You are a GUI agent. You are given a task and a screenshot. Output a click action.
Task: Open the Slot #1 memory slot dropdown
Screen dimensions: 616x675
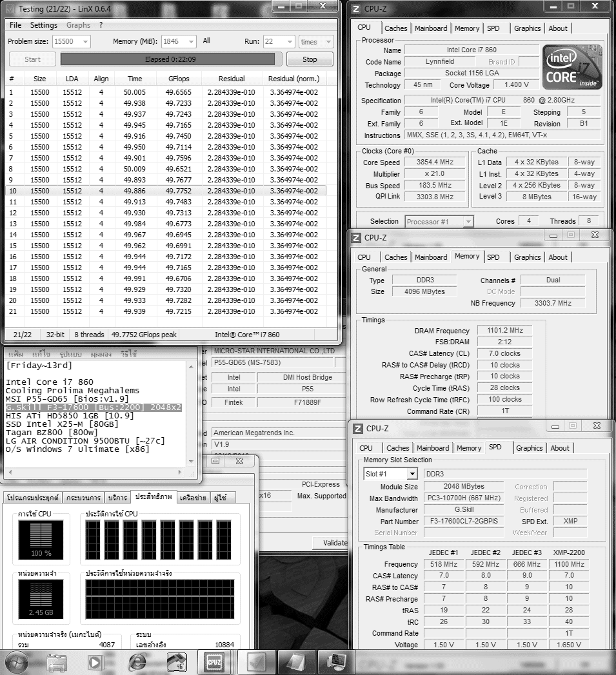tap(412, 474)
